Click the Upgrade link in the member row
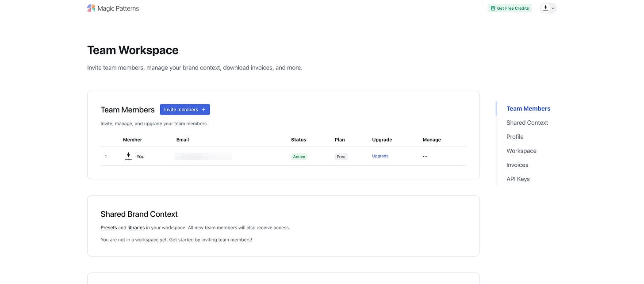The image size is (644, 284). (x=380, y=156)
